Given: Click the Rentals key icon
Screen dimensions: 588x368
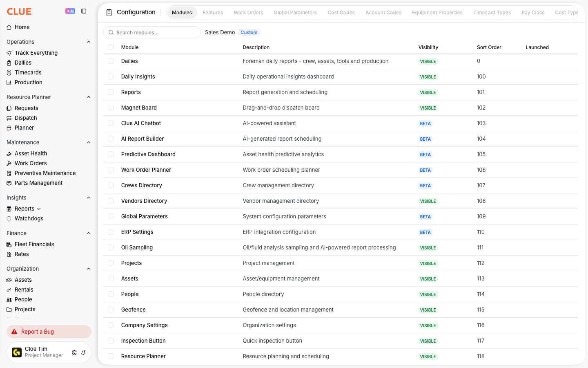Looking at the screenshot, I should (x=9, y=290).
